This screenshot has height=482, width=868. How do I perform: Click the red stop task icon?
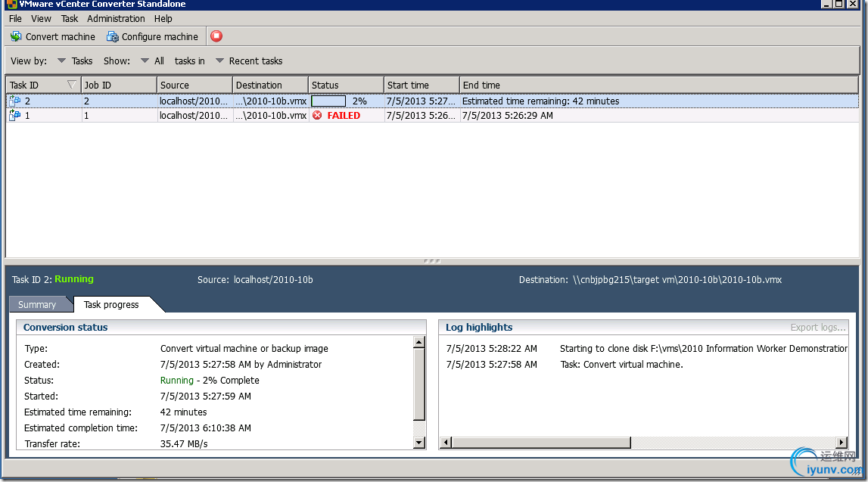[216, 36]
